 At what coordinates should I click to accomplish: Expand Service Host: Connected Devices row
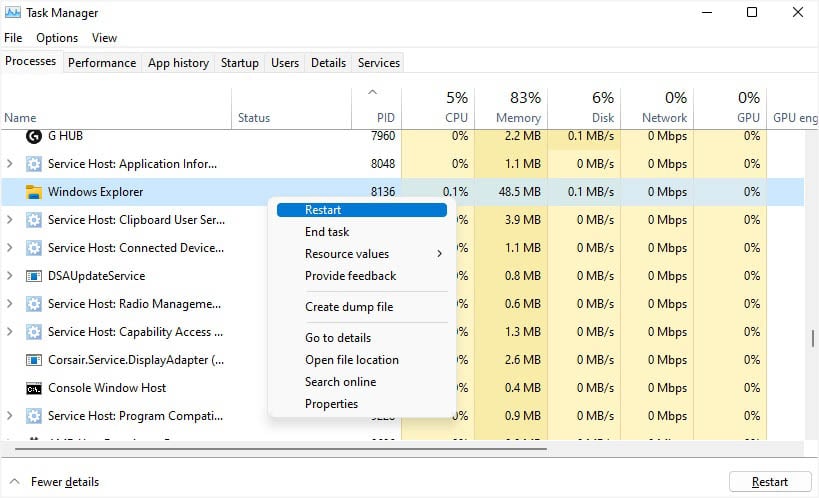click(x=10, y=248)
